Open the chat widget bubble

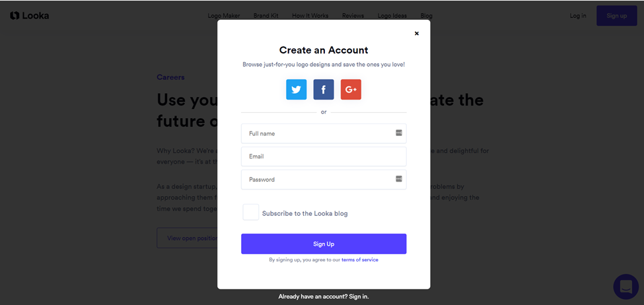pyautogui.click(x=626, y=287)
